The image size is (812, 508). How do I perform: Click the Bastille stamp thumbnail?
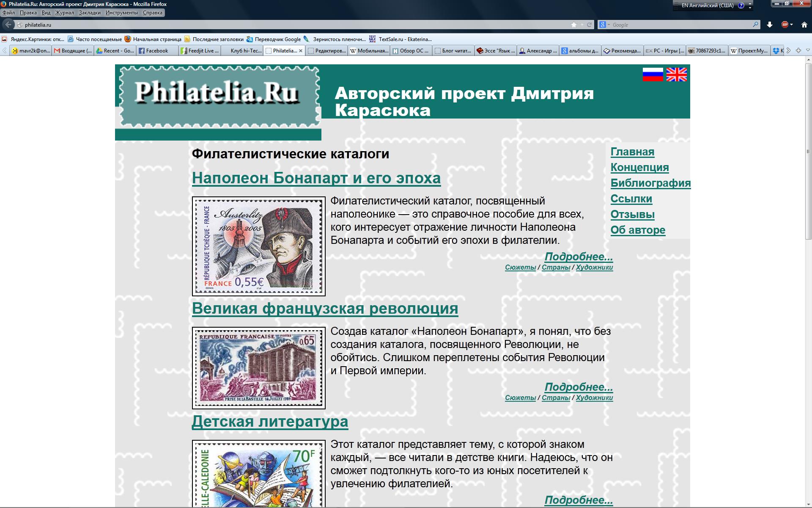pyautogui.click(x=258, y=367)
